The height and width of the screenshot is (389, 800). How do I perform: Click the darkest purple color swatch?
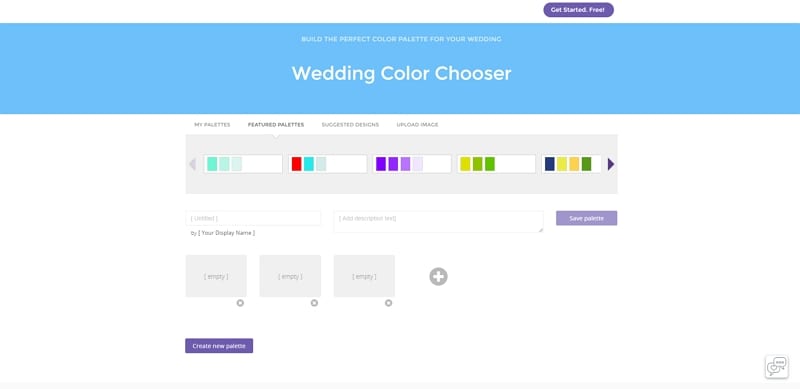(x=381, y=164)
